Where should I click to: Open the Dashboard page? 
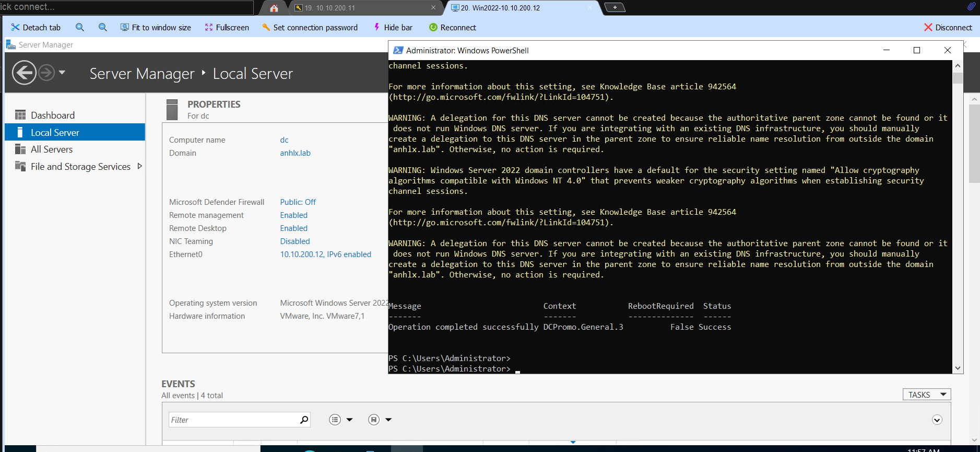[52, 115]
